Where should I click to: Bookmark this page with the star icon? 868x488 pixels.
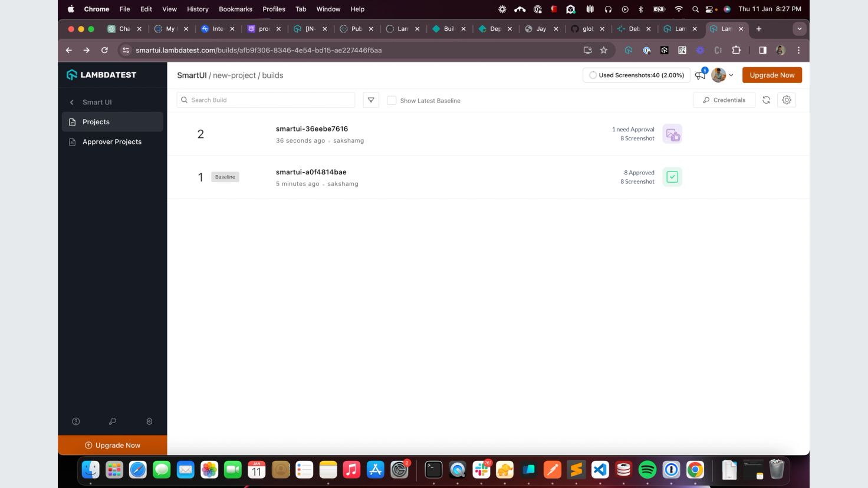(x=604, y=50)
